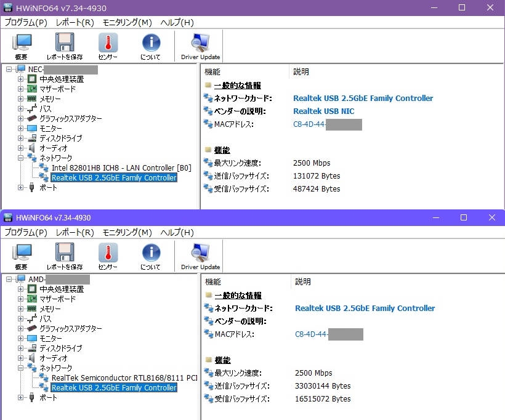Collapse the AMD root node
Image resolution: width=505 pixels, height=420 pixels.
point(9,279)
